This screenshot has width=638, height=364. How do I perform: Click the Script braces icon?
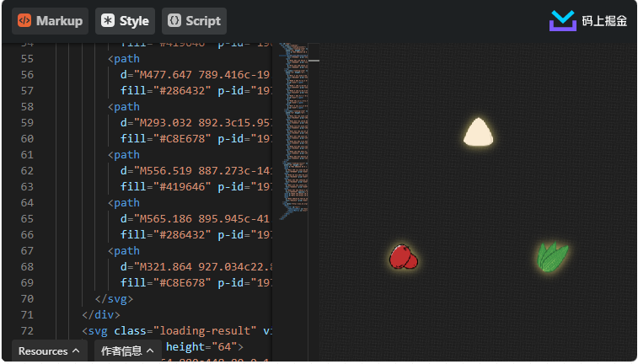tap(174, 20)
